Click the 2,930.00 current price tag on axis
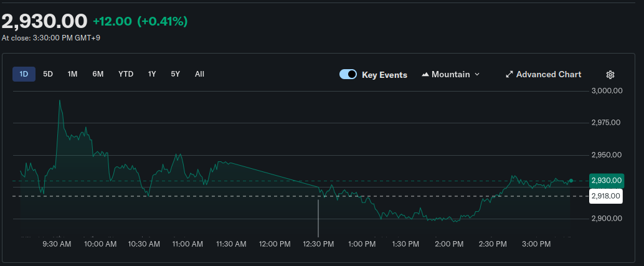 point(607,181)
